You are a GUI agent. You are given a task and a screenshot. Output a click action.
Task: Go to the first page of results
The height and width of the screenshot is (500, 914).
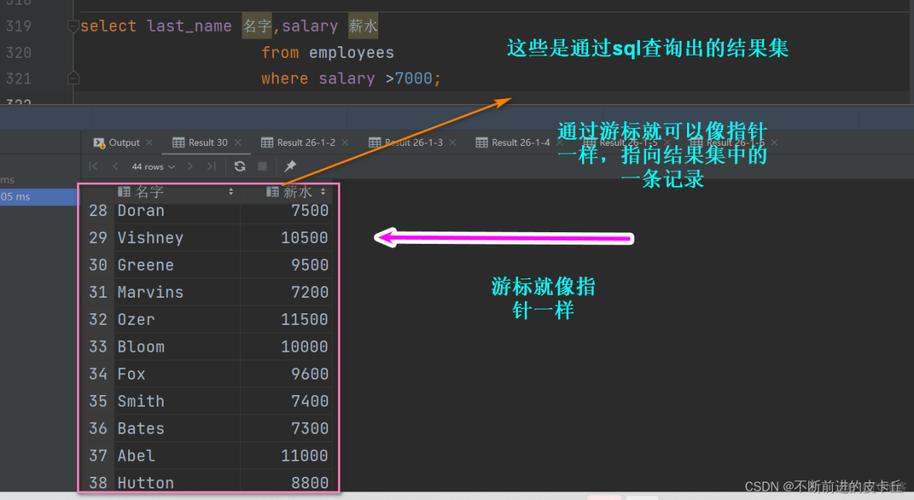[93, 167]
